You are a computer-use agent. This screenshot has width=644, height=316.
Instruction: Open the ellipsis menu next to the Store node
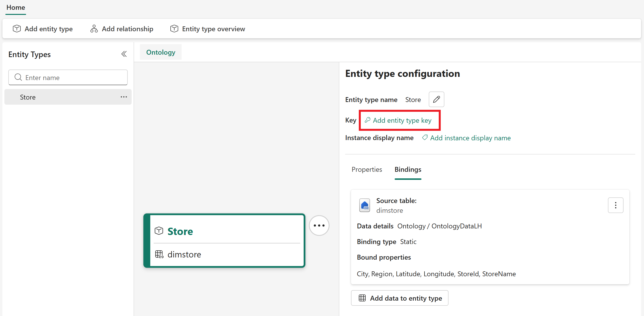click(319, 225)
